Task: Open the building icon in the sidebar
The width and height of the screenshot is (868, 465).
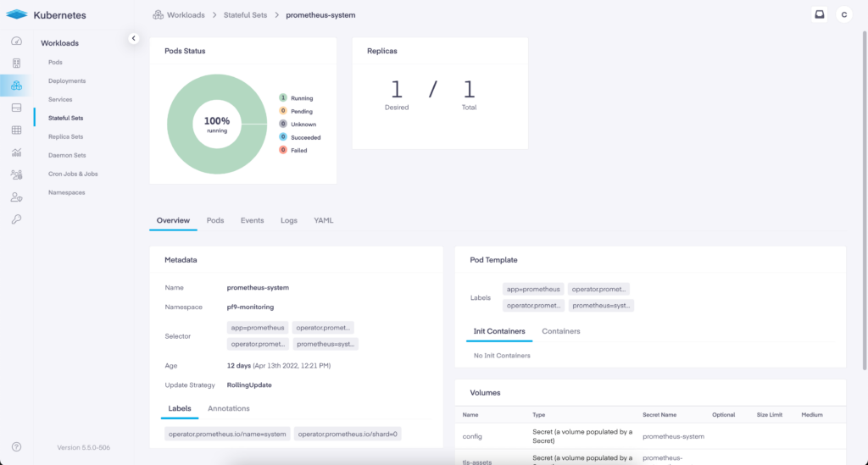Action: coord(17,63)
